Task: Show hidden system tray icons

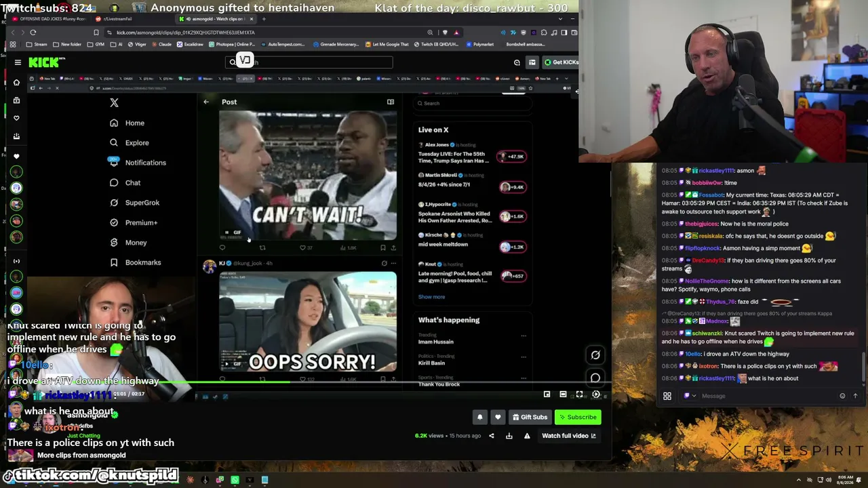Action: tap(799, 480)
